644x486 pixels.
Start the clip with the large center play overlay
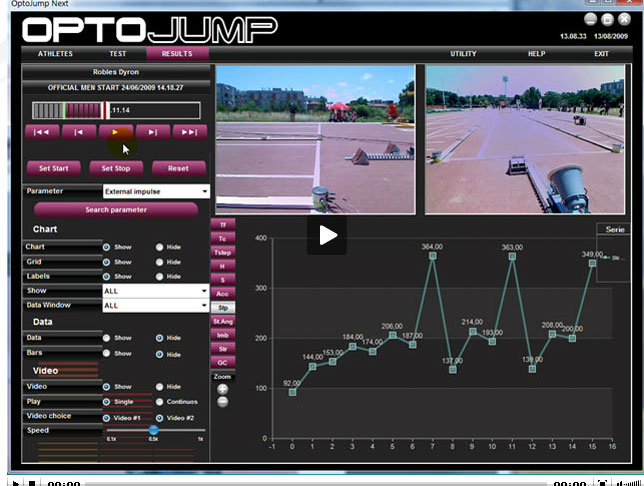327,235
